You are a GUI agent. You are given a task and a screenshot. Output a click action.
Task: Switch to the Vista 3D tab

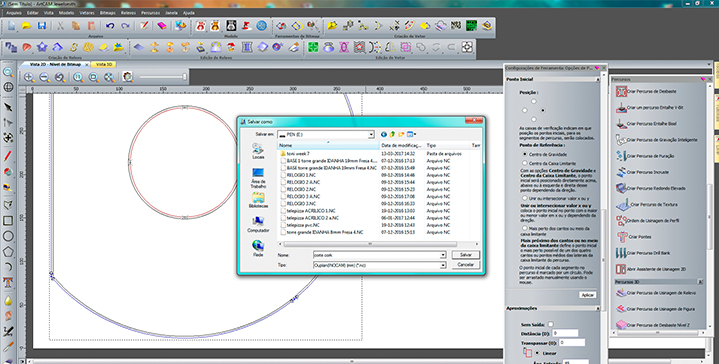tap(104, 65)
